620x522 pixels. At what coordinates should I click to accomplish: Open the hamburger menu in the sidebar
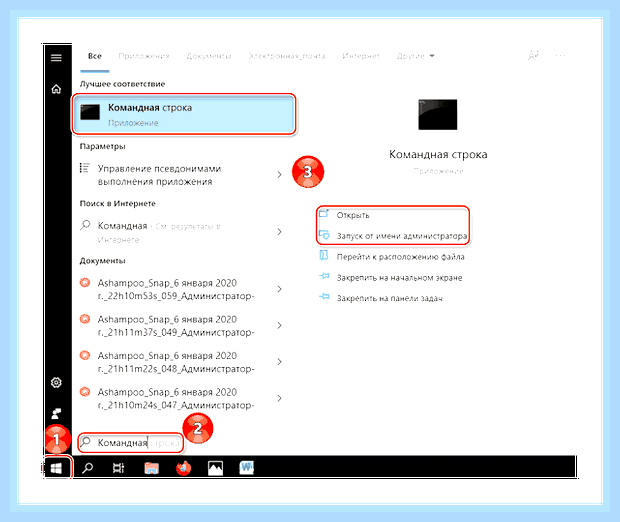coord(56,58)
